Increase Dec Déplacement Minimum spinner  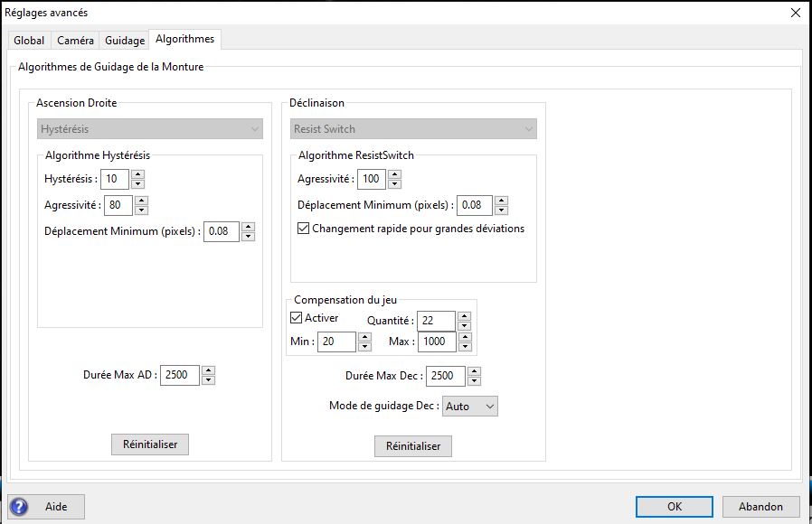(501, 201)
